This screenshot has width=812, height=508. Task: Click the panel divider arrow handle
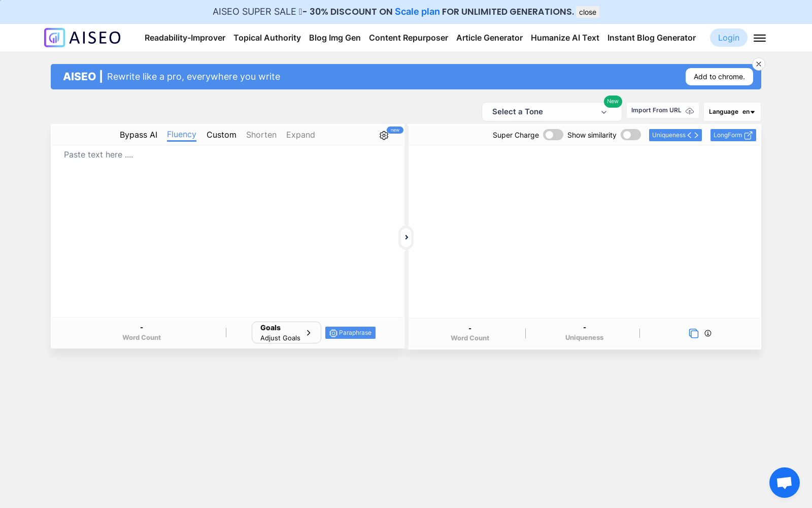(406, 237)
